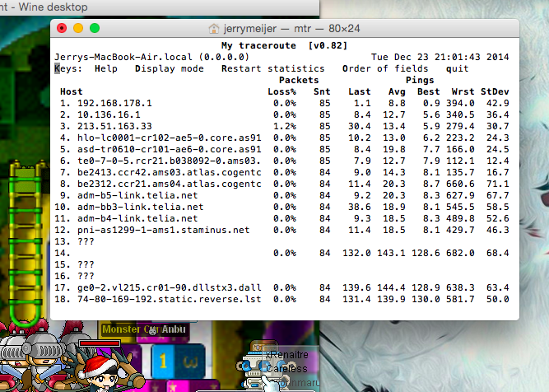Image resolution: width=549 pixels, height=392 pixels.
Task: Click the Wine desktop window title bar
Action: click(160, 7)
